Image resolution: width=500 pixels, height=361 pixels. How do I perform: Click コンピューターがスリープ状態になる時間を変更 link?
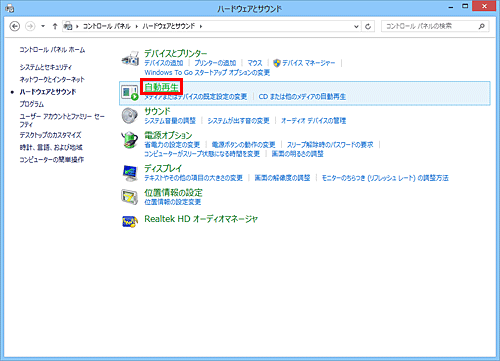coord(202,154)
